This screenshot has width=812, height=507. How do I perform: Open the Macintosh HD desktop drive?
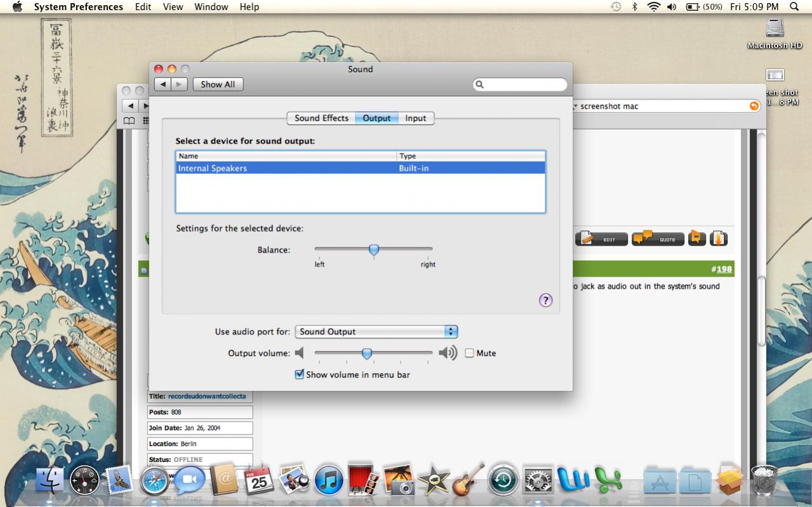pos(775,34)
